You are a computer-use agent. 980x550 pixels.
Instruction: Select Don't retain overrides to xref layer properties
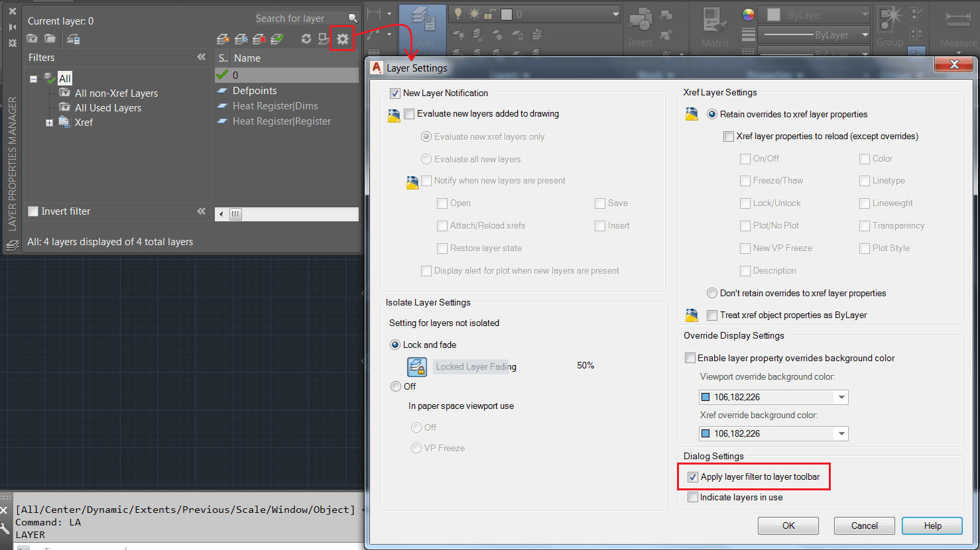coord(711,293)
